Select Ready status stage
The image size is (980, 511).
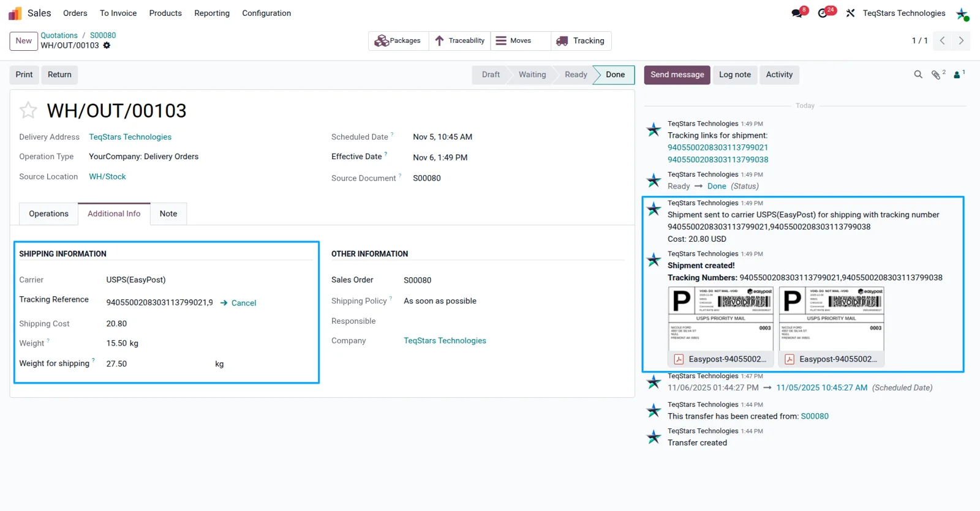click(x=576, y=75)
